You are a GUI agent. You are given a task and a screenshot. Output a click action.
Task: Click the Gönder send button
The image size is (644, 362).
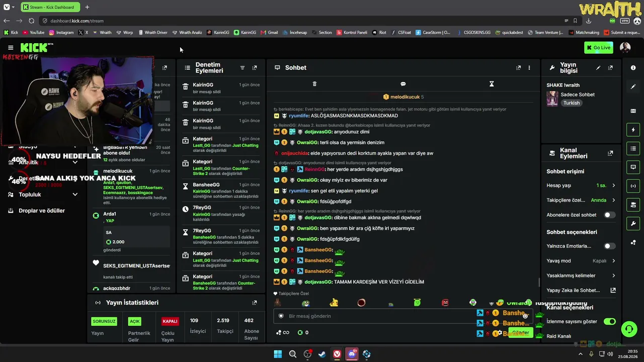[520, 333]
